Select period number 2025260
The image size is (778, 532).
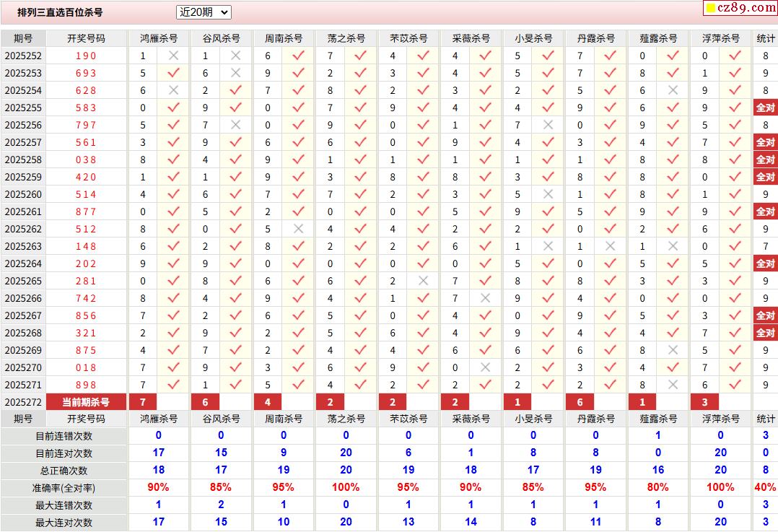coord(23,194)
